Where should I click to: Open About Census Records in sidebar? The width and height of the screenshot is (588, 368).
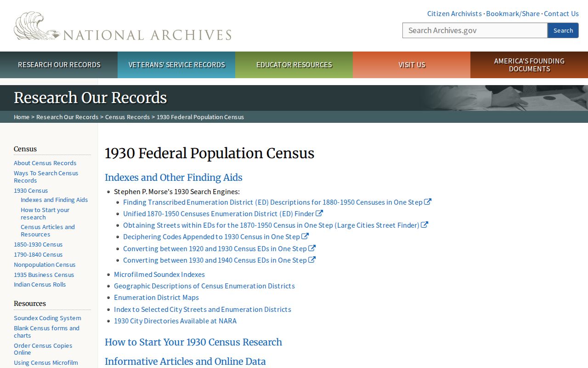point(45,163)
